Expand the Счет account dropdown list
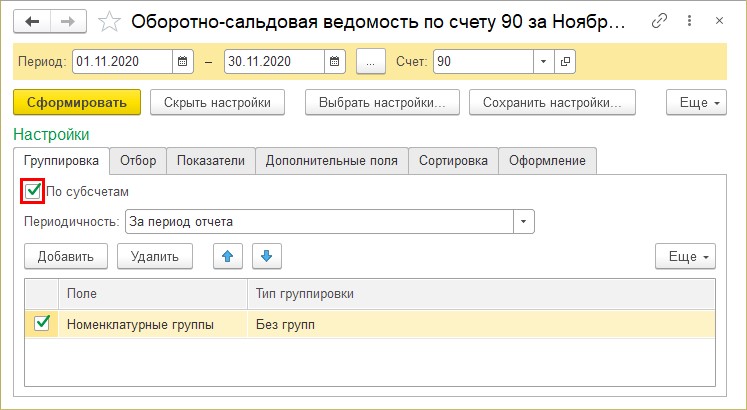 tap(543, 62)
